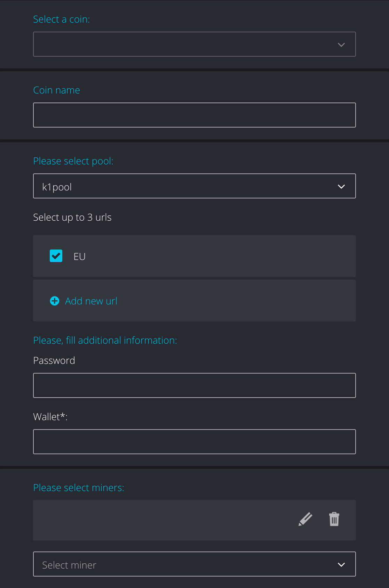The image size is (389, 588).
Task: Click the Add new url link
Action: pyautogui.click(x=91, y=301)
